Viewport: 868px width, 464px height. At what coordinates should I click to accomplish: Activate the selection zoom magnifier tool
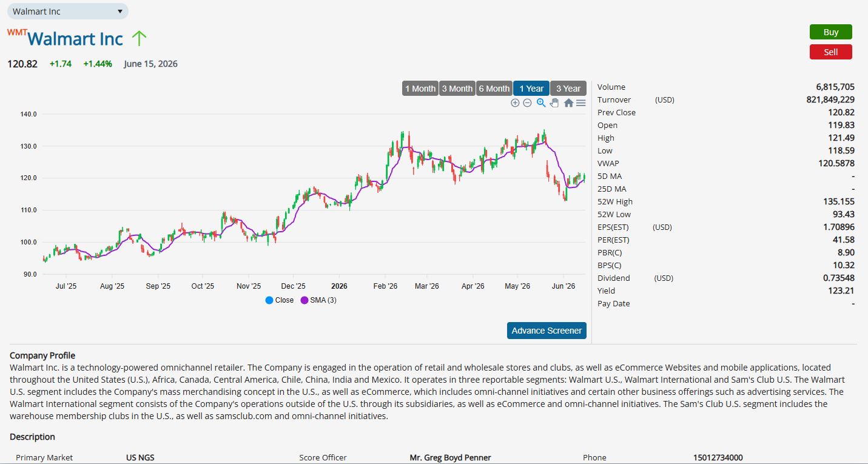tap(541, 103)
